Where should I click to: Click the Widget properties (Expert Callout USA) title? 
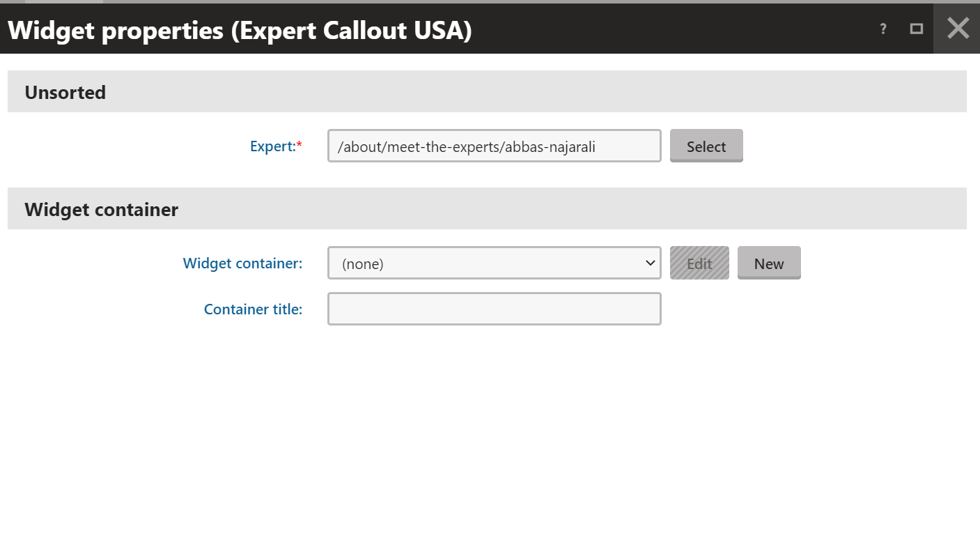tap(240, 30)
